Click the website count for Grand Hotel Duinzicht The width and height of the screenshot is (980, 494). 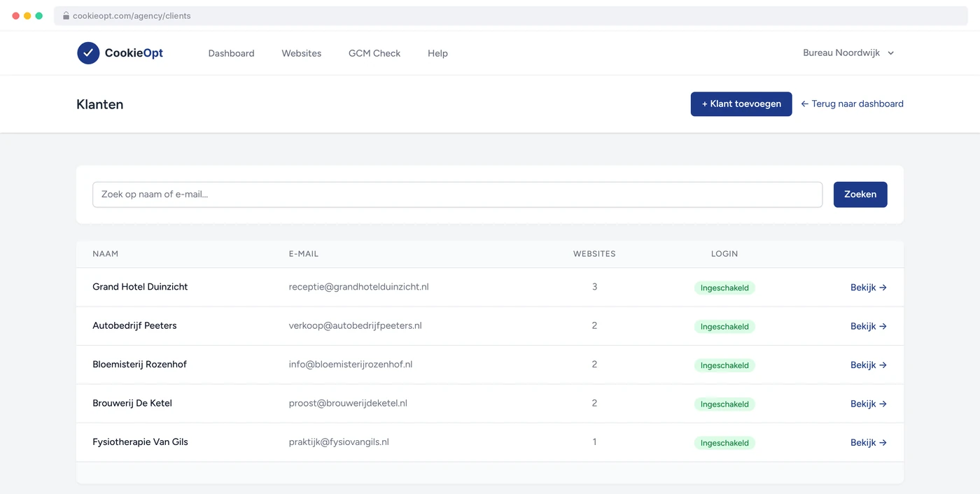(x=595, y=287)
